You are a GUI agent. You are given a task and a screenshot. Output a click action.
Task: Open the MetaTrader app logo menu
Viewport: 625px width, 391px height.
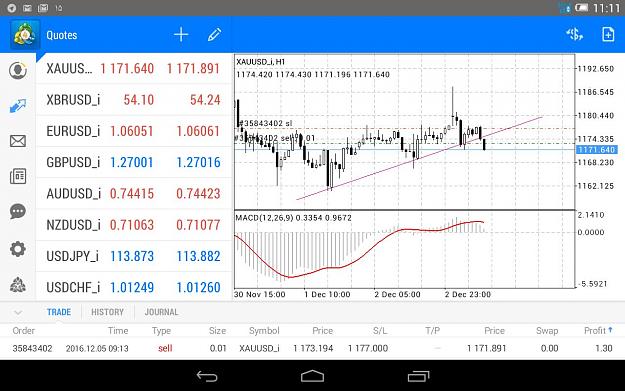click(25, 35)
